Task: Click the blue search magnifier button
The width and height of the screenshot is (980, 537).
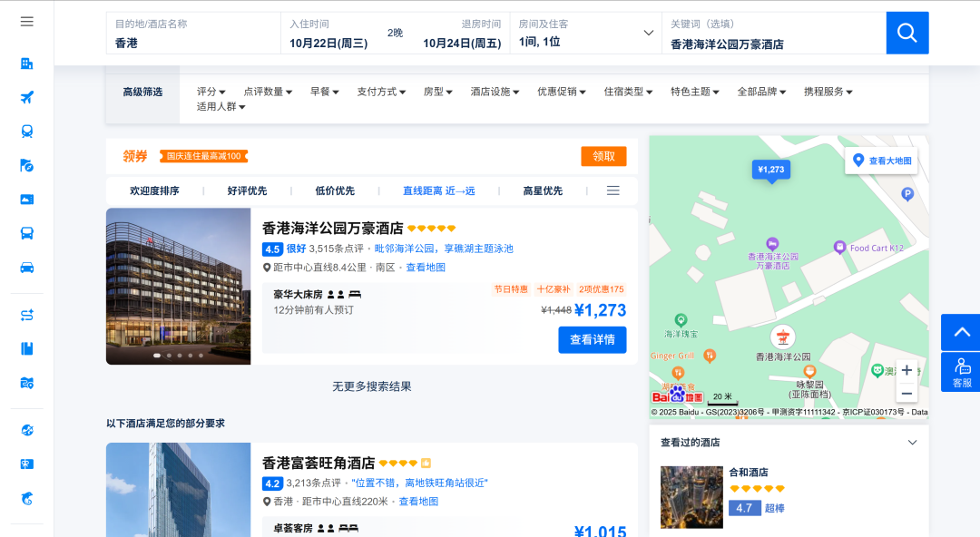Action: (906, 33)
